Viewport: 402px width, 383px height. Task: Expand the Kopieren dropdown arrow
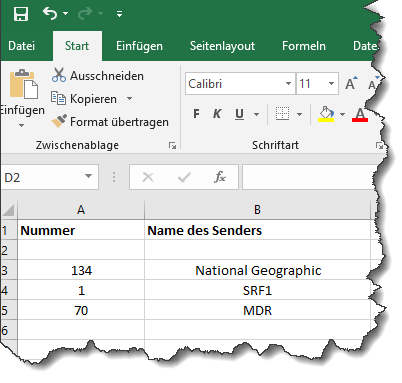click(x=129, y=99)
